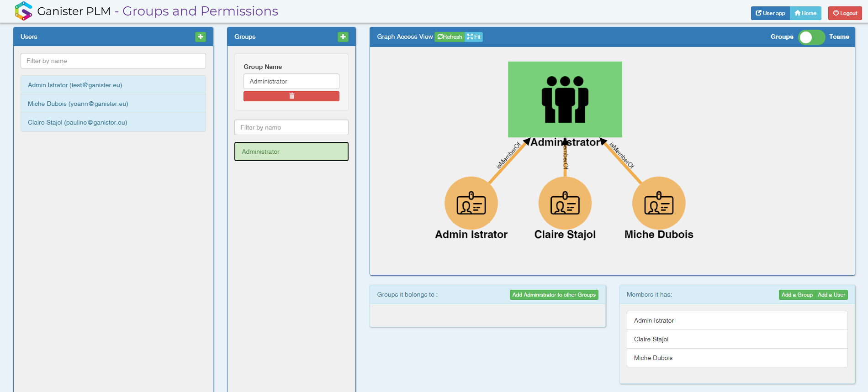Go to Home

tap(805, 13)
